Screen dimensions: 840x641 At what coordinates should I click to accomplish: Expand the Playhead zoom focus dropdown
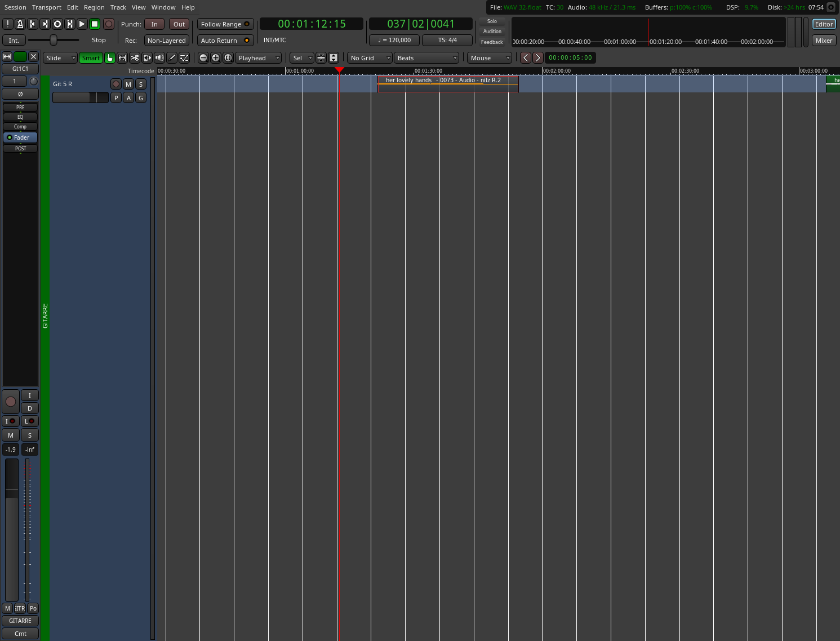click(x=258, y=58)
